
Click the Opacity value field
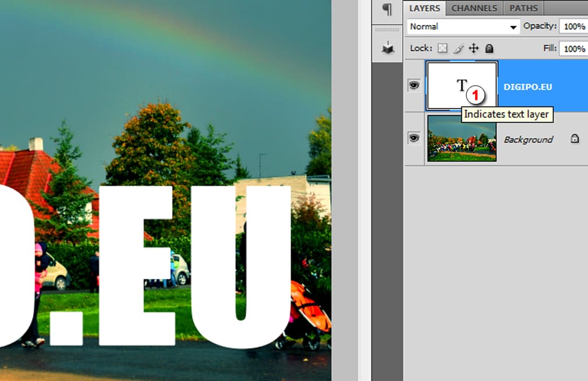tap(573, 27)
